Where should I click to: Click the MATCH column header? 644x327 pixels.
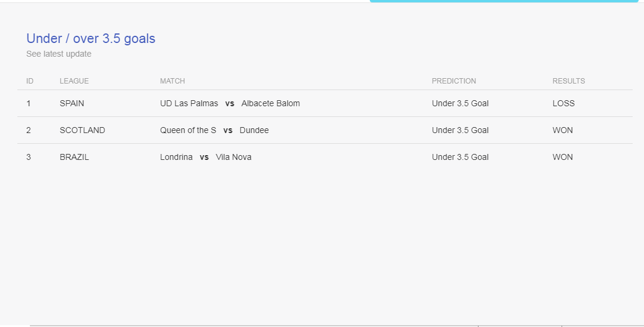(173, 81)
